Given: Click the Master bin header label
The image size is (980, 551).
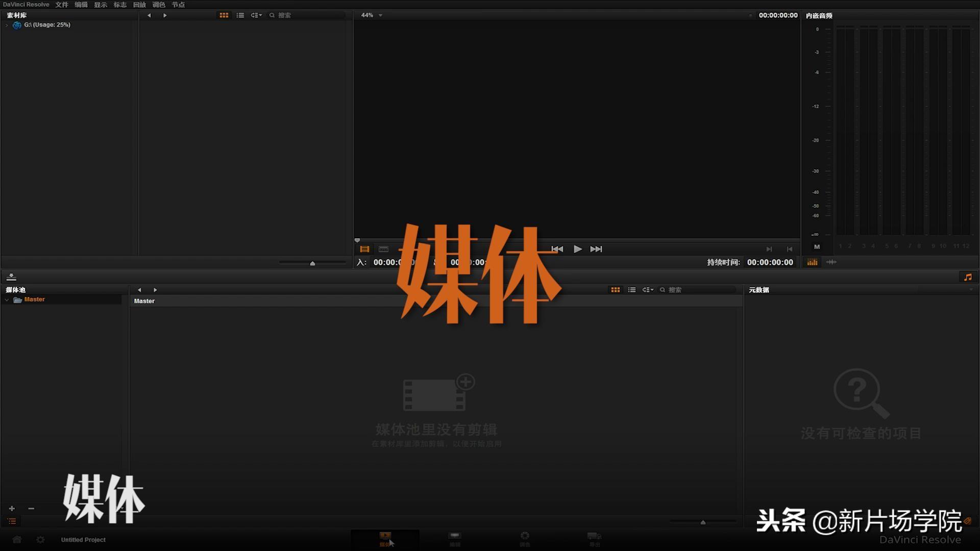Looking at the screenshot, I should pyautogui.click(x=144, y=301).
